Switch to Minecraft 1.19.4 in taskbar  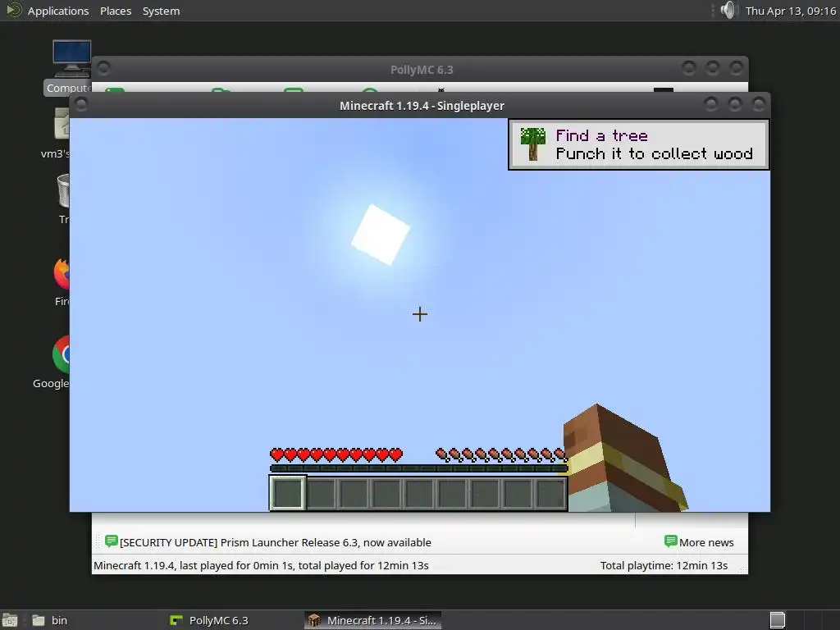[x=373, y=620]
